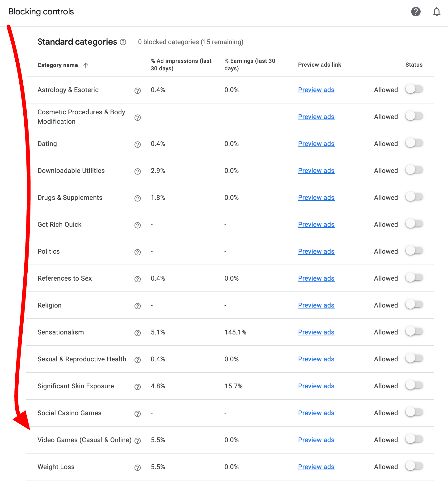The width and height of the screenshot is (448, 488).
Task: Open the notifications bell
Action: (436, 12)
